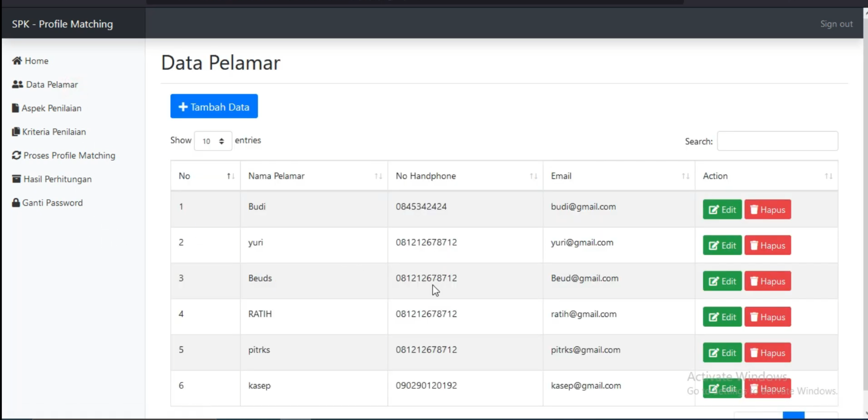This screenshot has width=868, height=420.
Task: Delete the yuri row with Hapus
Action: [x=768, y=245]
